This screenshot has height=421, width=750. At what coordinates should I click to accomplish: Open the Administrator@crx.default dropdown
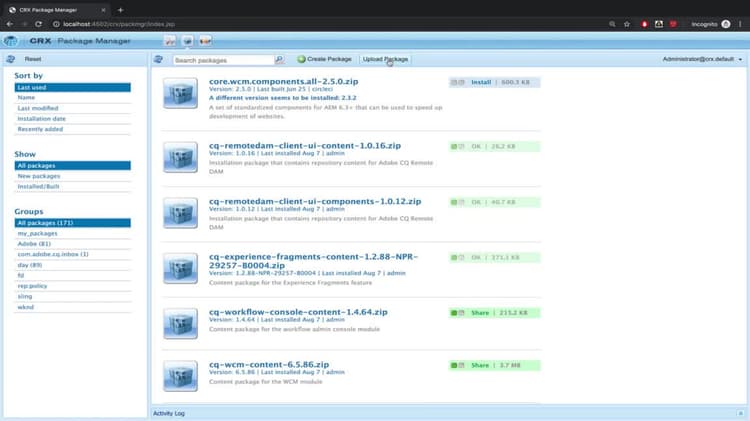point(702,59)
